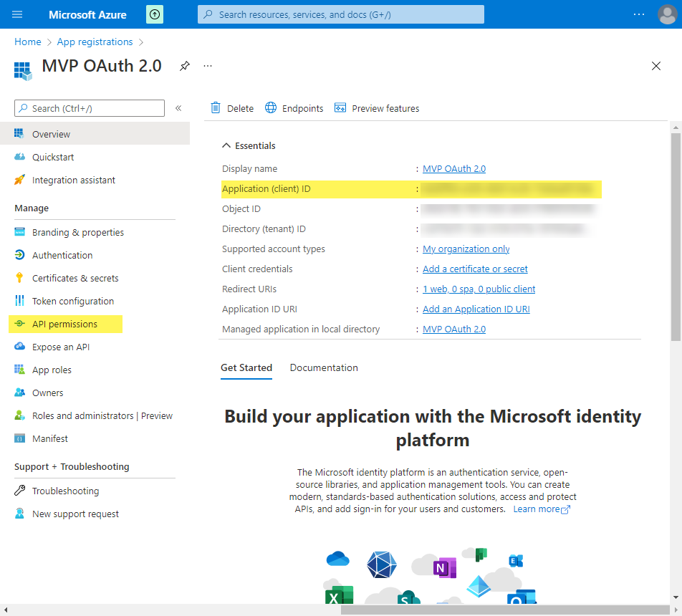Click the scroll down arrow of the content pane
682x616 pixels.
[676, 597]
